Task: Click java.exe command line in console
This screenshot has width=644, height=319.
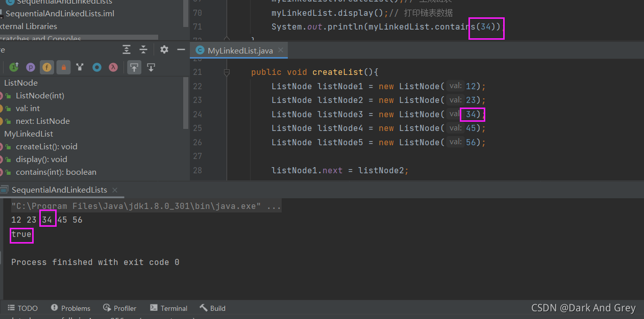Action: click(x=146, y=206)
